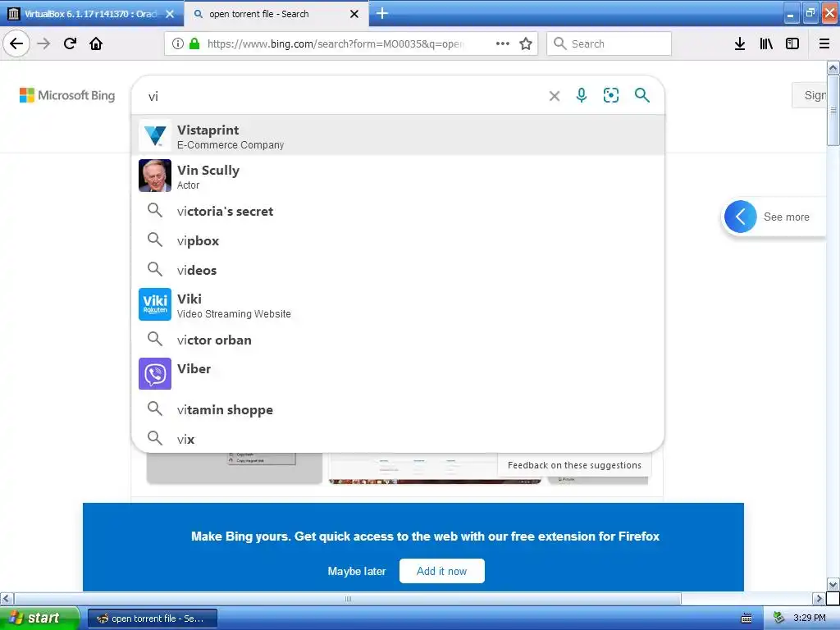Open the Library bookshelf icon
Viewport: 840px width, 630px height.
pos(766,43)
